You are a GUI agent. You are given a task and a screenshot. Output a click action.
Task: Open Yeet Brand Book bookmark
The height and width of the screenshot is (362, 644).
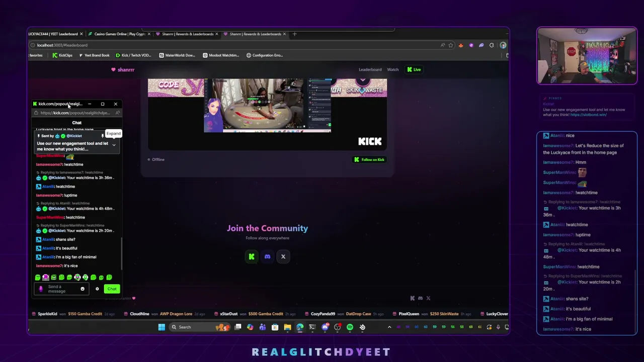point(94,55)
